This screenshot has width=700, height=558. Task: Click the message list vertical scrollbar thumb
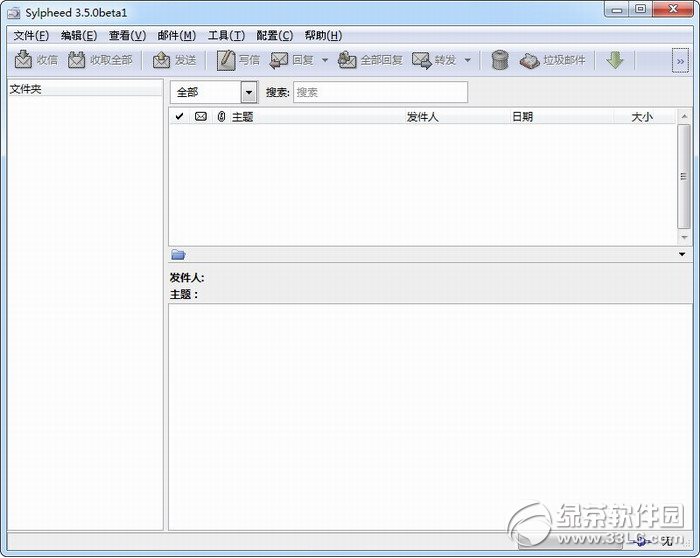(x=684, y=176)
